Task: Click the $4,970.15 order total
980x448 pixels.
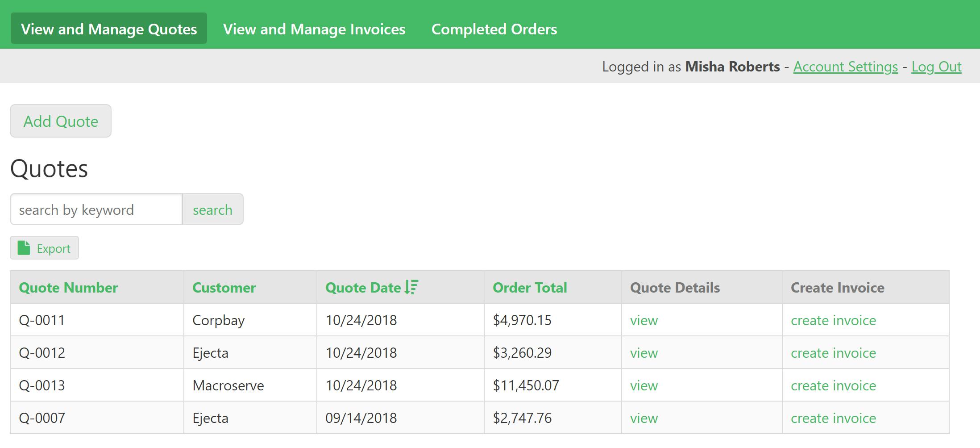Action: coord(522,320)
